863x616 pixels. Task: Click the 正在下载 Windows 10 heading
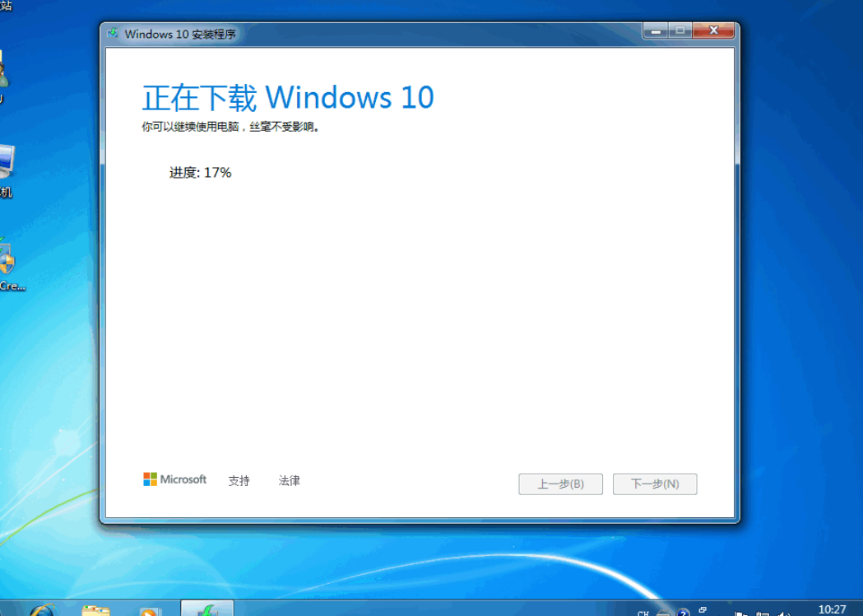tap(288, 97)
